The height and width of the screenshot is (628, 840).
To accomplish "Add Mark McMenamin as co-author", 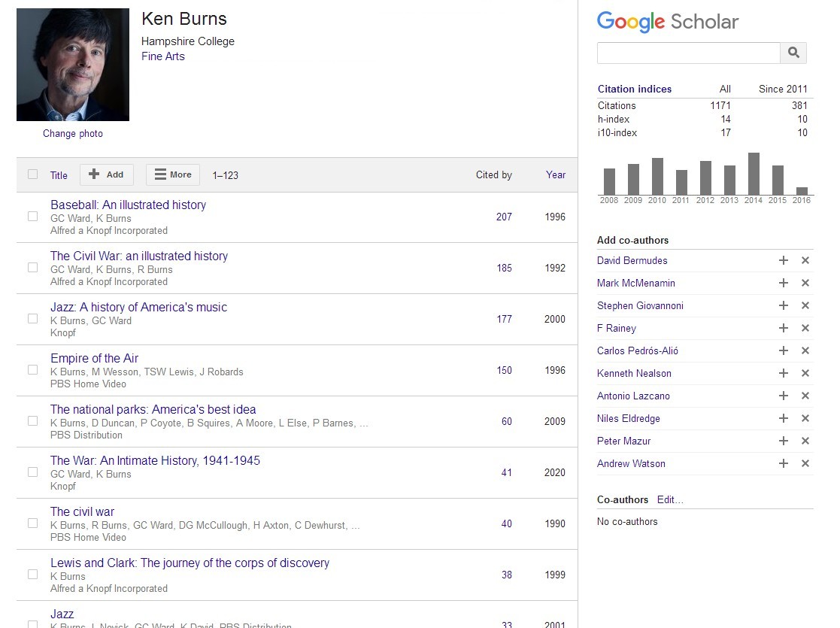I will click(783, 283).
